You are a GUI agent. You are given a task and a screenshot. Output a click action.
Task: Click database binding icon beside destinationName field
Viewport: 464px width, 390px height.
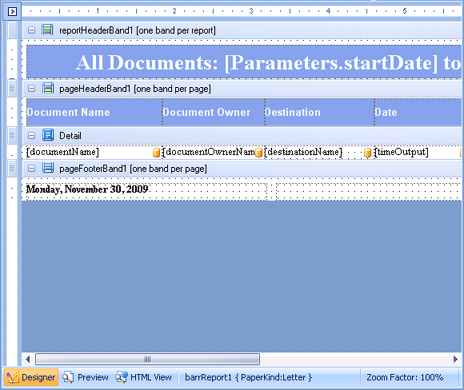367,153
